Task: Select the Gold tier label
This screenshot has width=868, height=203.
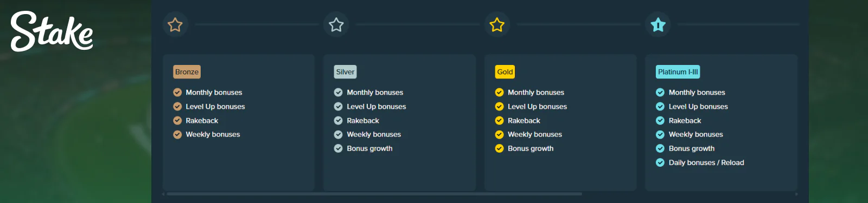Action: click(505, 72)
